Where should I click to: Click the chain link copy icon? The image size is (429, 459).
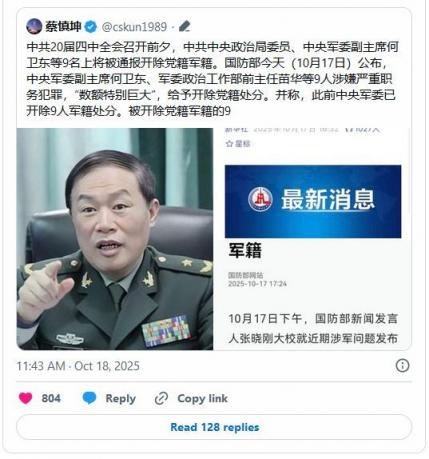click(161, 398)
